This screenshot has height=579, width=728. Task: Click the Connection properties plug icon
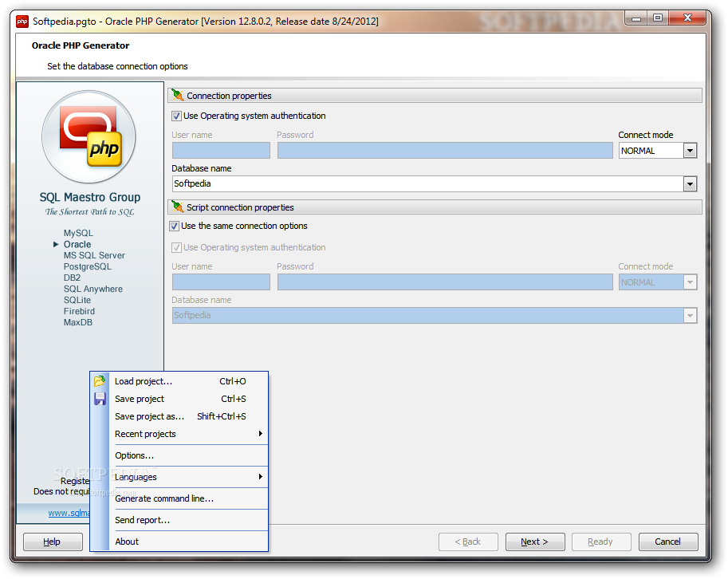coord(177,95)
